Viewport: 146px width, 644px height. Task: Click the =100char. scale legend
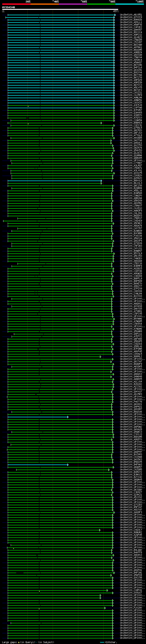tap(109, 642)
